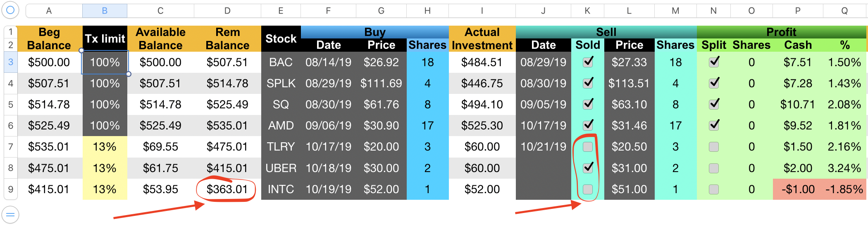Image resolution: width=868 pixels, height=225 pixels.
Task: Select the circled $363.01 Rem Balance cell
Action: pyautogui.click(x=227, y=189)
